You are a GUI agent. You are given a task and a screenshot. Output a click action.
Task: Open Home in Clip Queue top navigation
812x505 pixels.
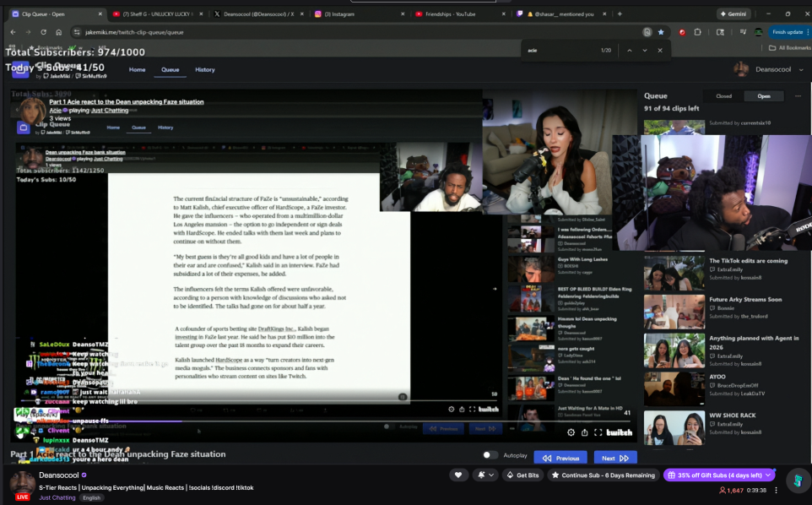pyautogui.click(x=137, y=69)
